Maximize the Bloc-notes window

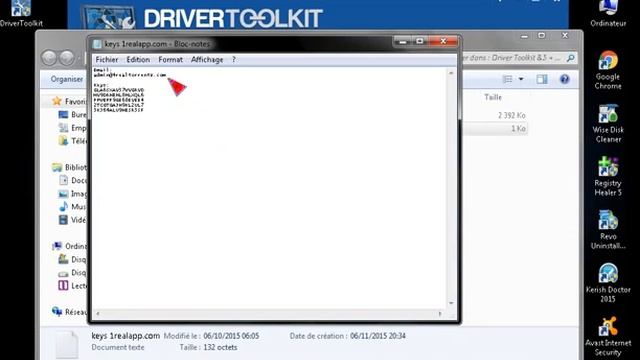pos(420,41)
